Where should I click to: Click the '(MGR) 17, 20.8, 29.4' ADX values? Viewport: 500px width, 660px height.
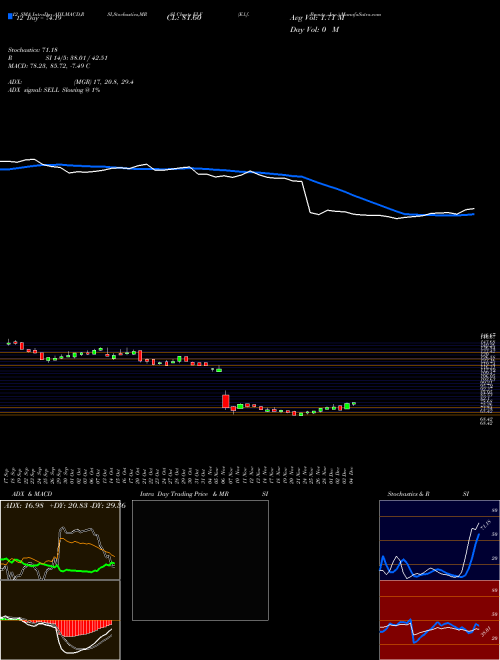[x=103, y=82]
